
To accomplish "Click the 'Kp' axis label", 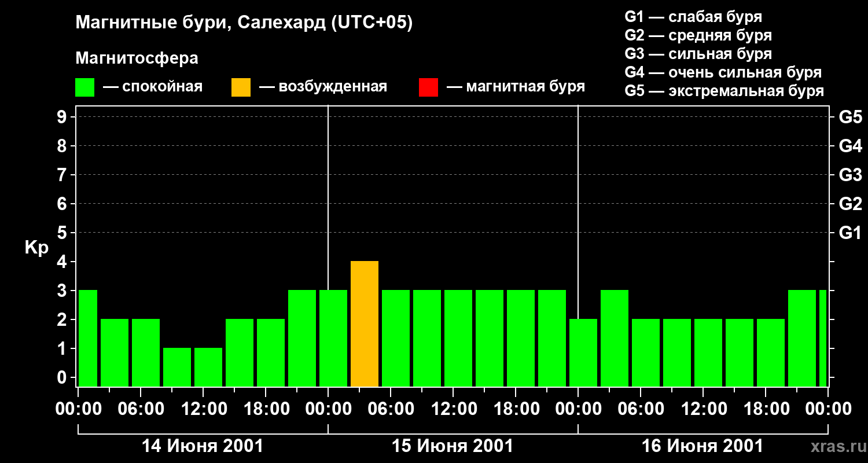I will (x=36, y=248).
